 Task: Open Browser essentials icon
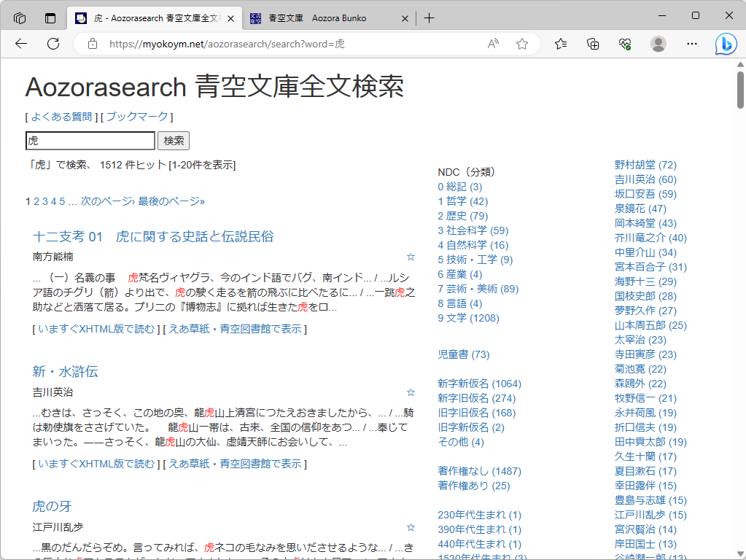[x=623, y=44]
